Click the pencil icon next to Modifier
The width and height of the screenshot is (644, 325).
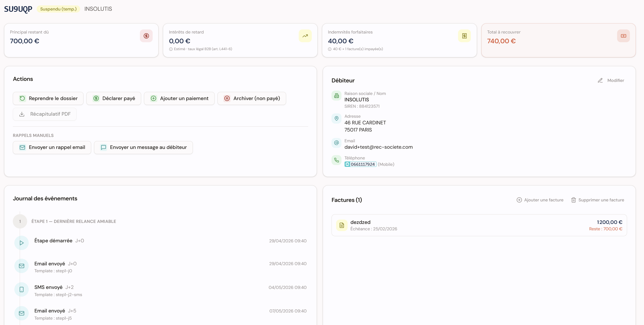[600, 80]
